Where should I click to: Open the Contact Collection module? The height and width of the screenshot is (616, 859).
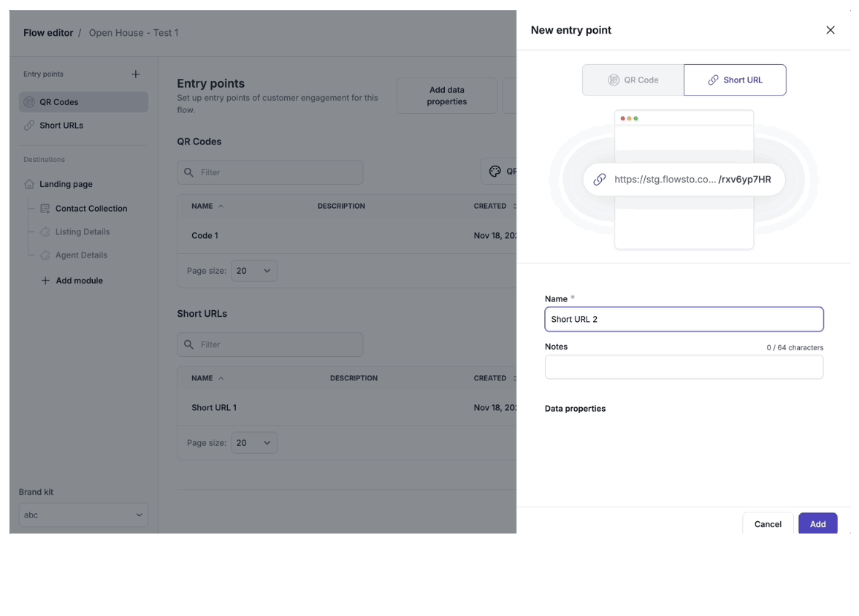(91, 209)
